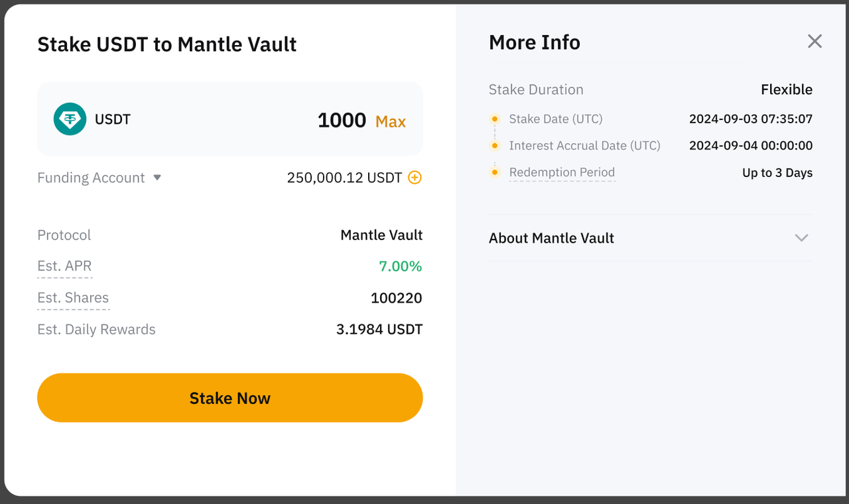849x504 pixels.
Task: Click the yellow dot beside Redemption Period
Action: [495, 172]
